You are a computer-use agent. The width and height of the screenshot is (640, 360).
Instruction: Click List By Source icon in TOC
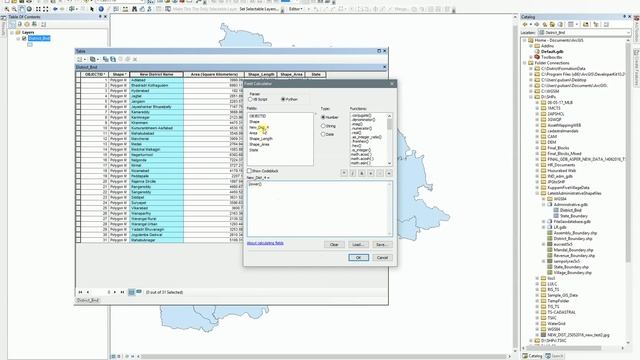[20, 24]
